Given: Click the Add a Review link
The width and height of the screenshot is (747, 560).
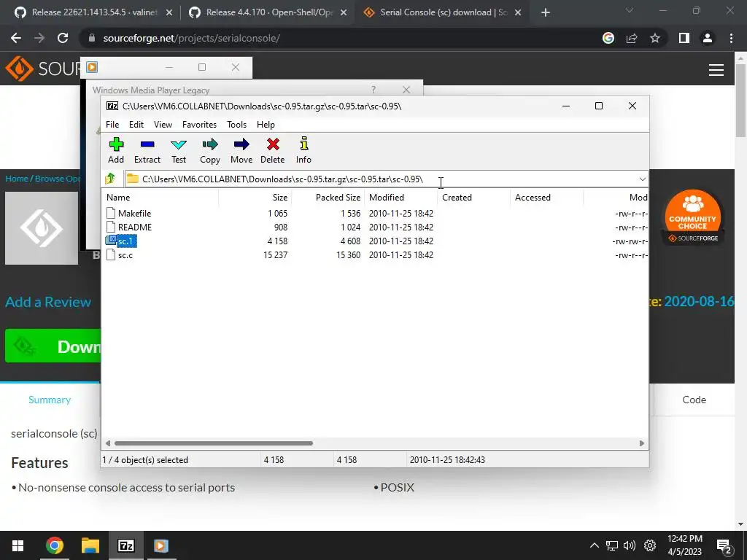Looking at the screenshot, I should pyautogui.click(x=47, y=302).
